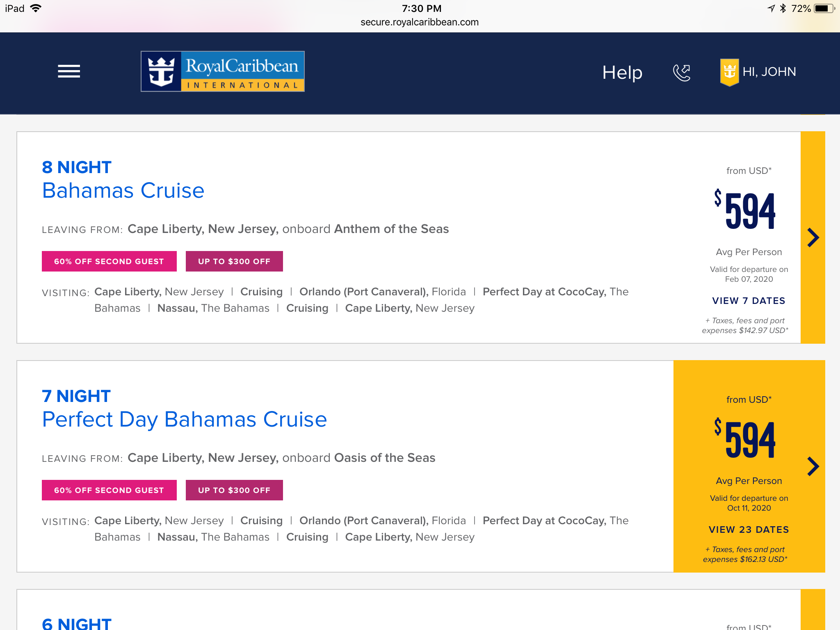Viewport: 840px width, 630px height.
Task: Click the Royal Caribbean International logo
Action: coord(223,71)
